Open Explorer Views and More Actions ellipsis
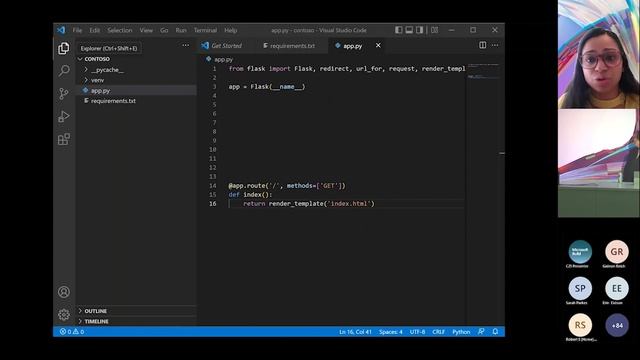 point(186,45)
